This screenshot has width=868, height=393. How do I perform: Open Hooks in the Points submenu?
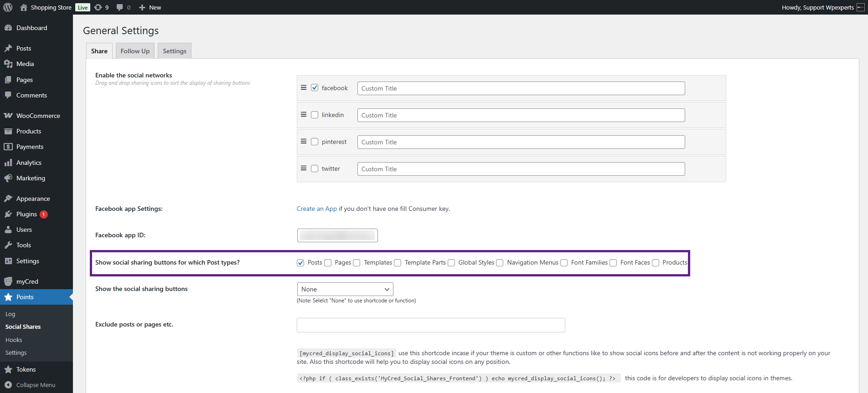pyautogui.click(x=14, y=340)
